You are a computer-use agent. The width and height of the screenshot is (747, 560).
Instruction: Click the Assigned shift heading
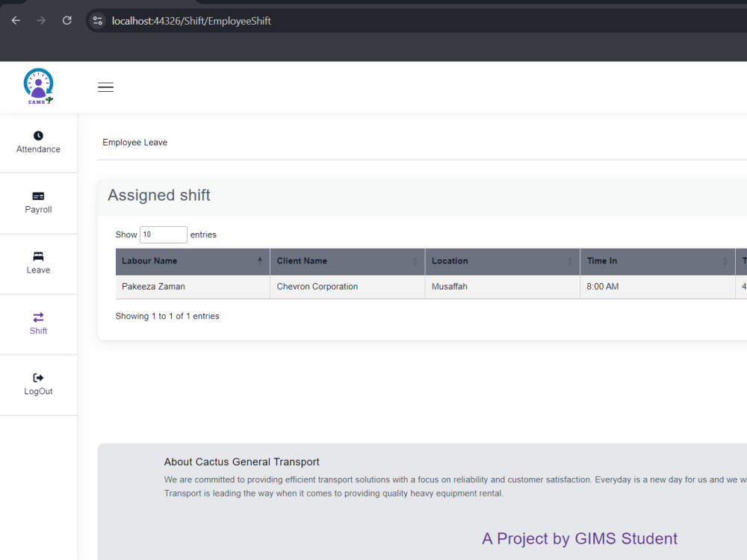click(158, 195)
